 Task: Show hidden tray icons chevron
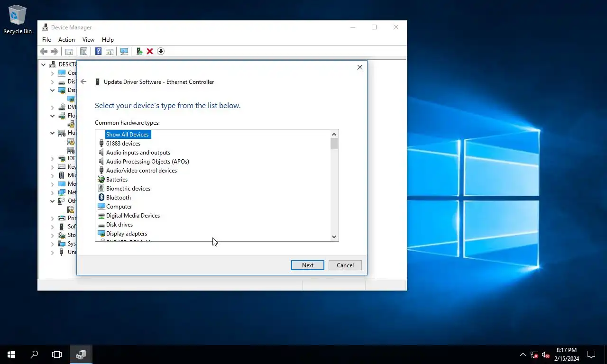(523, 355)
